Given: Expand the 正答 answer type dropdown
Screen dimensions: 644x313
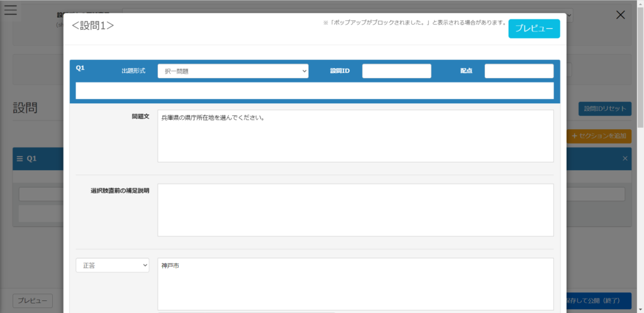Looking at the screenshot, I should coord(112,266).
